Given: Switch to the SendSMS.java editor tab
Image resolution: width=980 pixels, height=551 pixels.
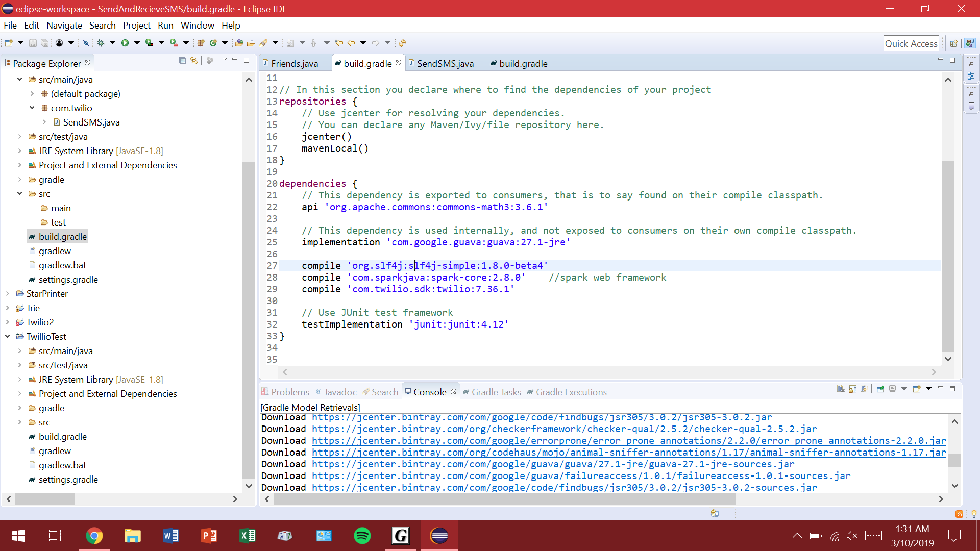Looking at the screenshot, I should click(445, 63).
